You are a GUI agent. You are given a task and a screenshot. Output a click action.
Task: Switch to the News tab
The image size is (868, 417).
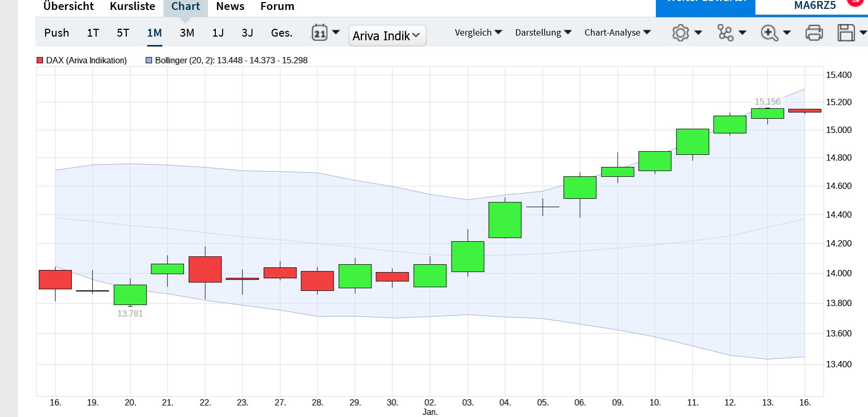click(x=230, y=6)
